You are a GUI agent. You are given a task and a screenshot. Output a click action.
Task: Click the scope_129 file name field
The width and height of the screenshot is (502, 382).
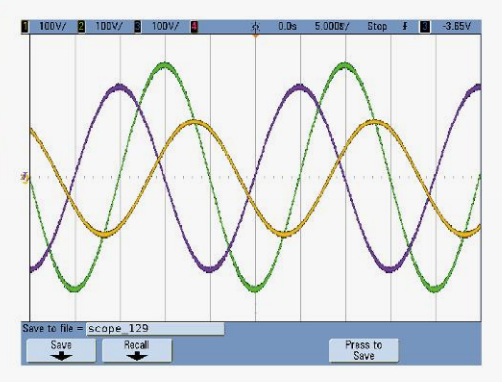click(x=155, y=329)
